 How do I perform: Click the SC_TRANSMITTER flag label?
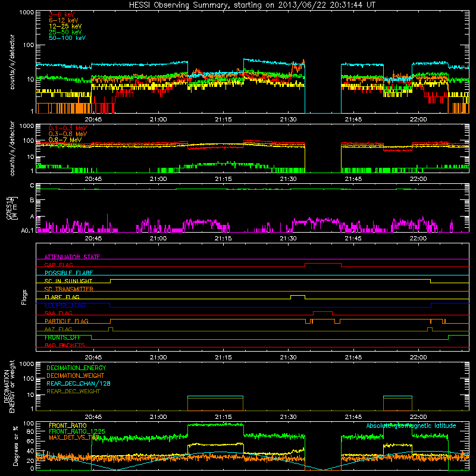pyautogui.click(x=68, y=289)
